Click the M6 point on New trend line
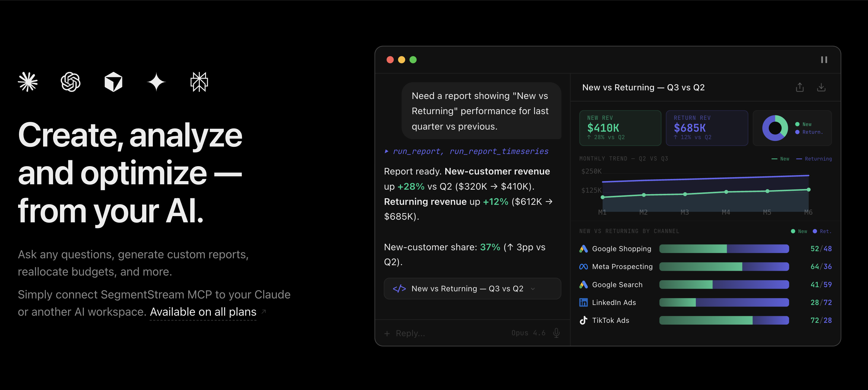 [x=808, y=190]
